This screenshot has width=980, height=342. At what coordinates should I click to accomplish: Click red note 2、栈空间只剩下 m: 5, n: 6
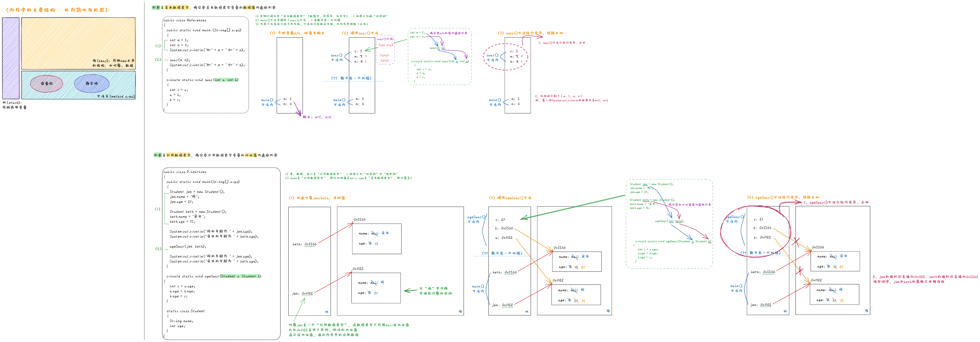[571, 98]
